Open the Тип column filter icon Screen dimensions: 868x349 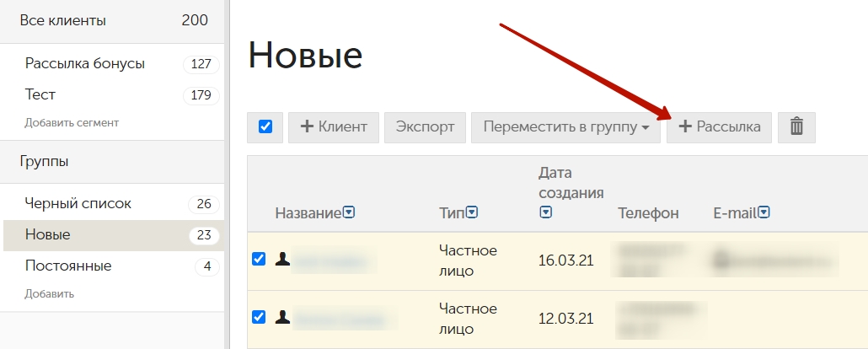(472, 212)
